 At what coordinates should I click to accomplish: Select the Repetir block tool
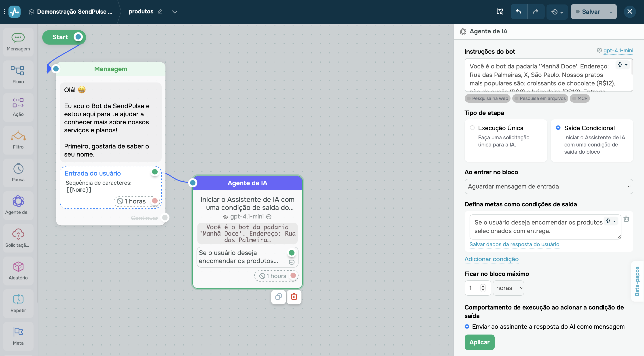coord(18,303)
